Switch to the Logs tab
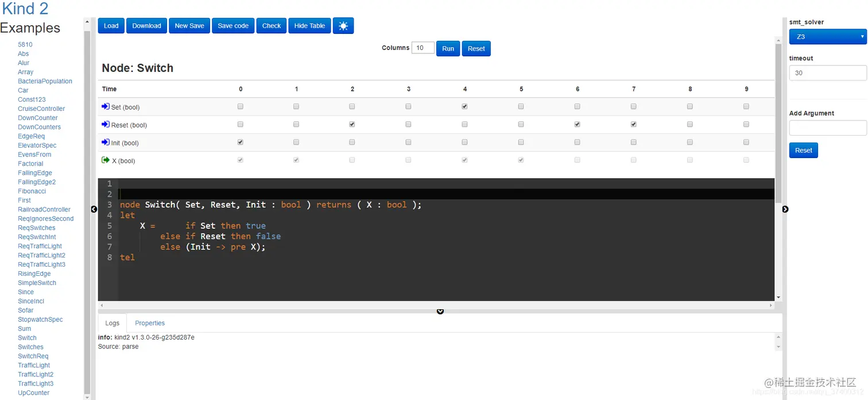The image size is (868, 400). click(x=113, y=323)
